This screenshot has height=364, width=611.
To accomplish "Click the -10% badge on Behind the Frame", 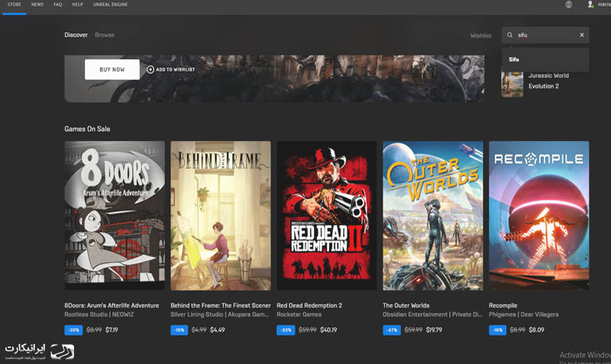I will point(179,330).
